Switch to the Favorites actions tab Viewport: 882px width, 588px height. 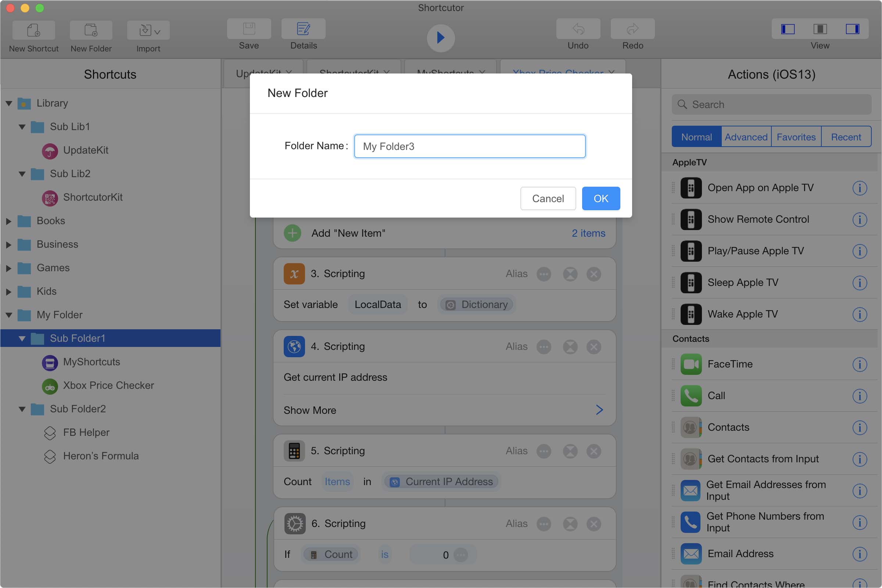coord(796,137)
